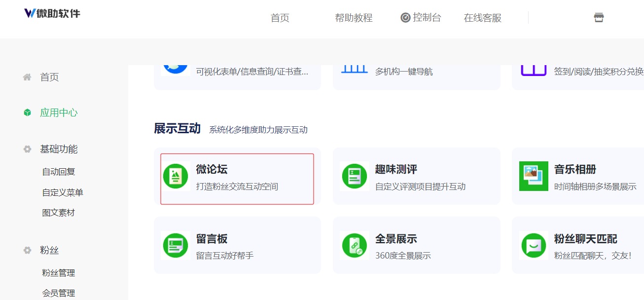Click the 留言板 app icon

[176, 245]
